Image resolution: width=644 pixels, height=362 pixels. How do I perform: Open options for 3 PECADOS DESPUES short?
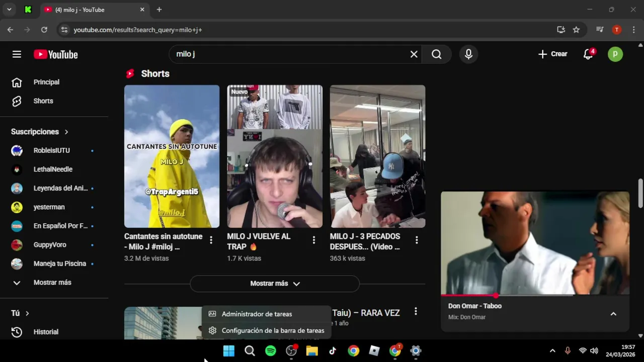tap(416, 240)
